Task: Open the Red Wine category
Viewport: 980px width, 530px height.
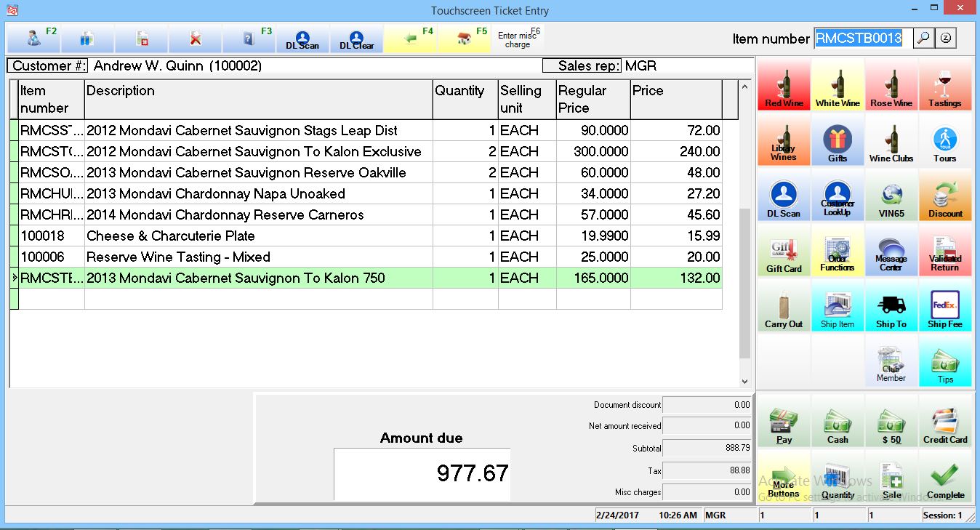Action: pos(784,85)
